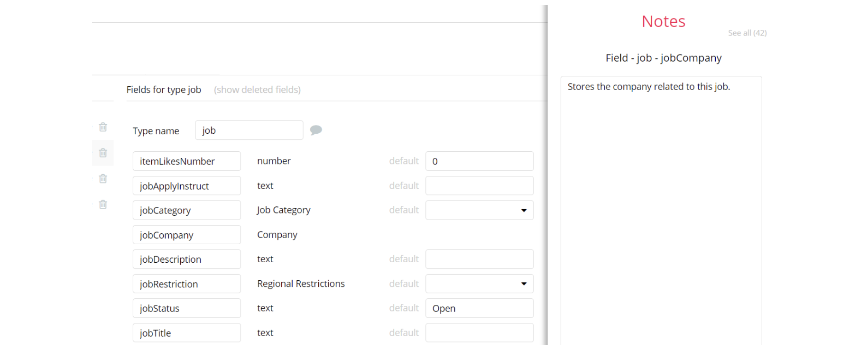Show deleted fields for type job
The image size is (868, 350).
tap(257, 90)
